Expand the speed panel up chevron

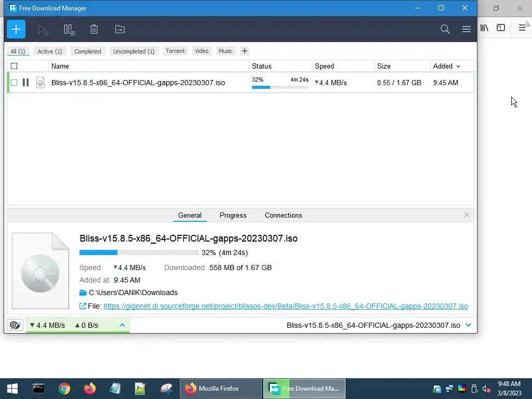(x=122, y=325)
